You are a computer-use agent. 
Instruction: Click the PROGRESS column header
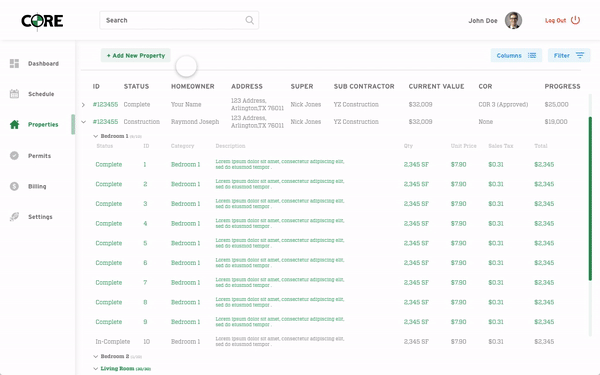tap(562, 86)
